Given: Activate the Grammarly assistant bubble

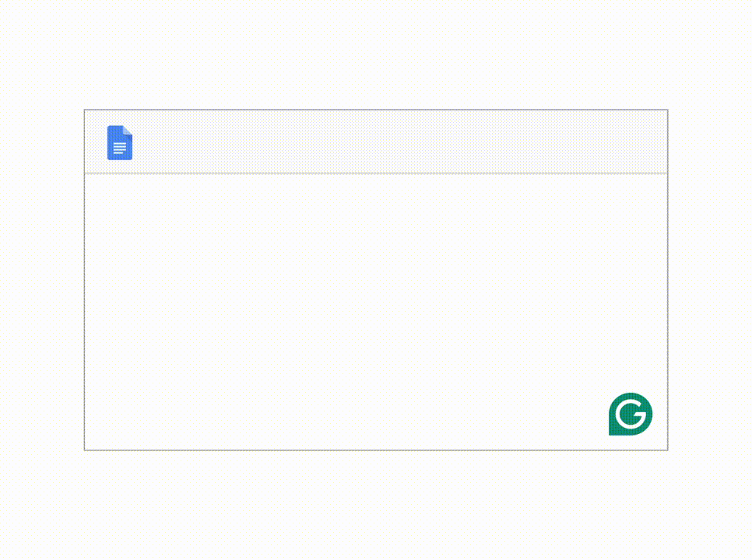Looking at the screenshot, I should 631,414.
